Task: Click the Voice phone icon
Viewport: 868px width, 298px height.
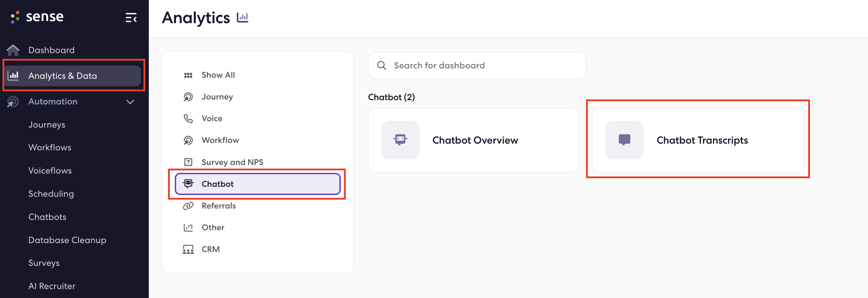Action: 188,118
